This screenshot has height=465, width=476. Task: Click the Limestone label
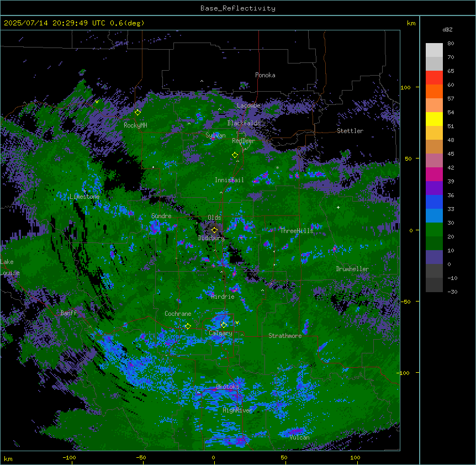pos(84,197)
